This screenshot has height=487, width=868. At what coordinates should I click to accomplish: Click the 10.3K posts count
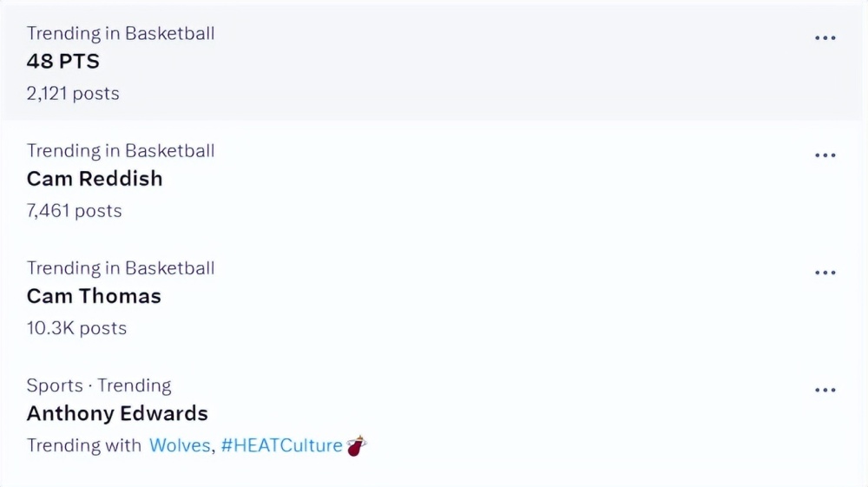coord(77,327)
